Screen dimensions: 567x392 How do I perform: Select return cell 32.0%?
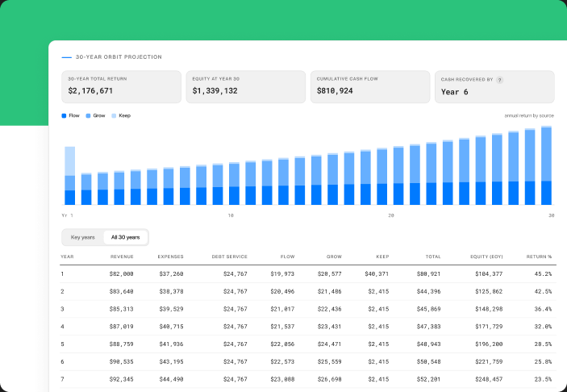(543, 327)
